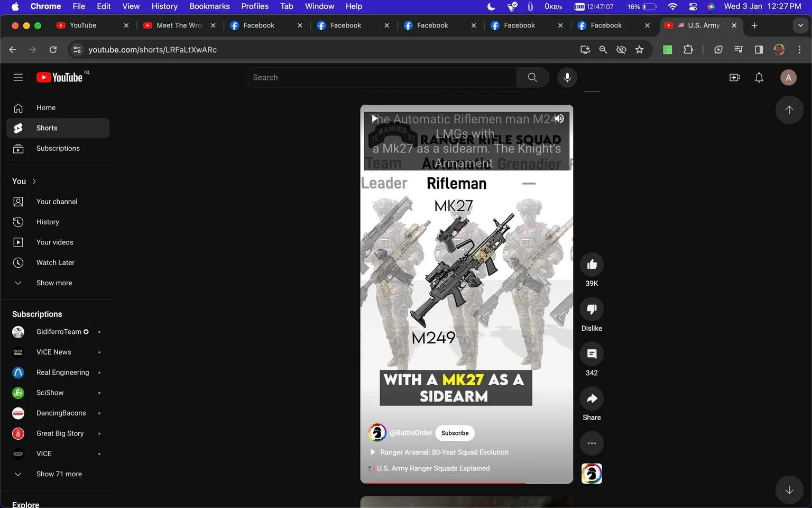Viewport: 812px width, 508px height.
Task: Open Chrome three-dot menu
Action: pos(799,50)
